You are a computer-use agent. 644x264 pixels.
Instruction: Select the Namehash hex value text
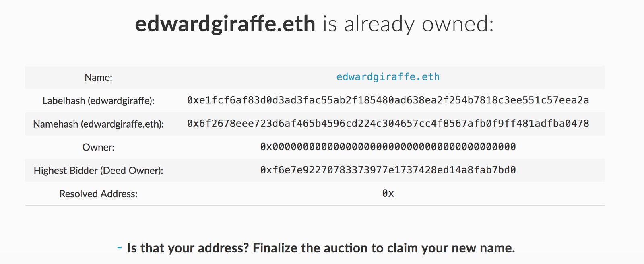pos(387,124)
